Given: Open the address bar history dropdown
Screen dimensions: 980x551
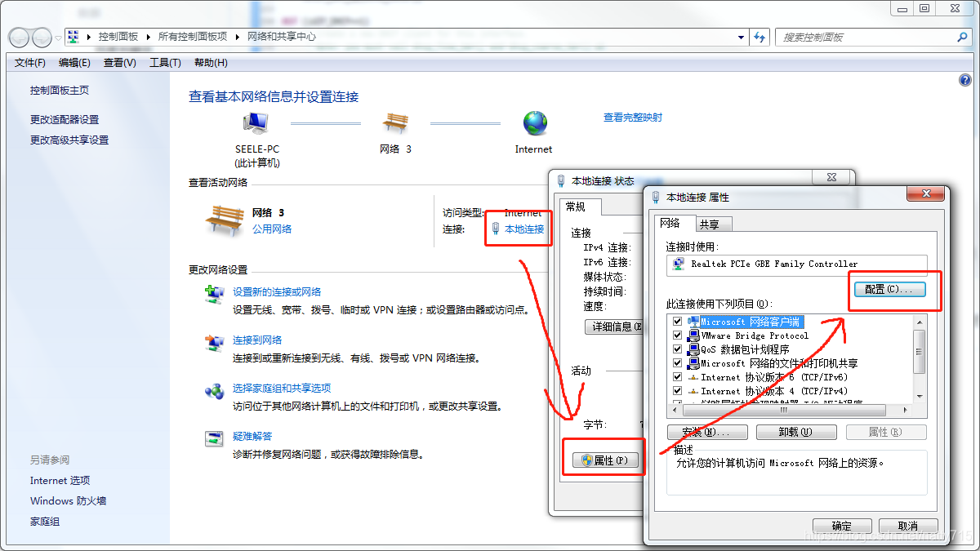Looking at the screenshot, I should click(x=741, y=37).
